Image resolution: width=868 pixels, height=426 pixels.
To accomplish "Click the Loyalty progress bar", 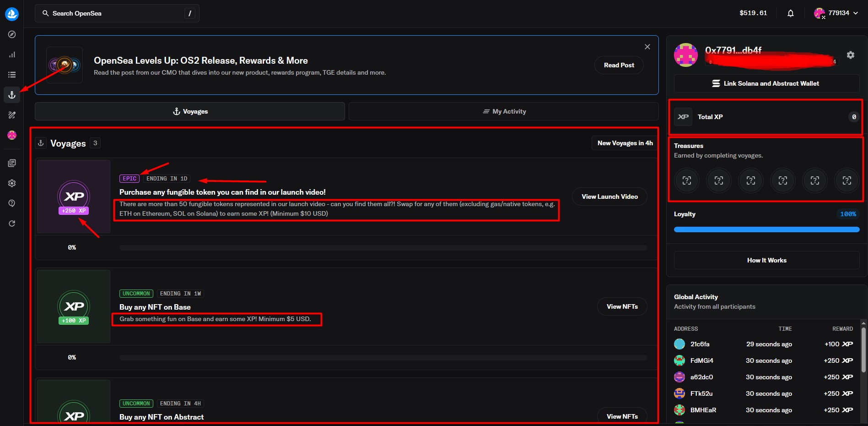I will (766, 229).
